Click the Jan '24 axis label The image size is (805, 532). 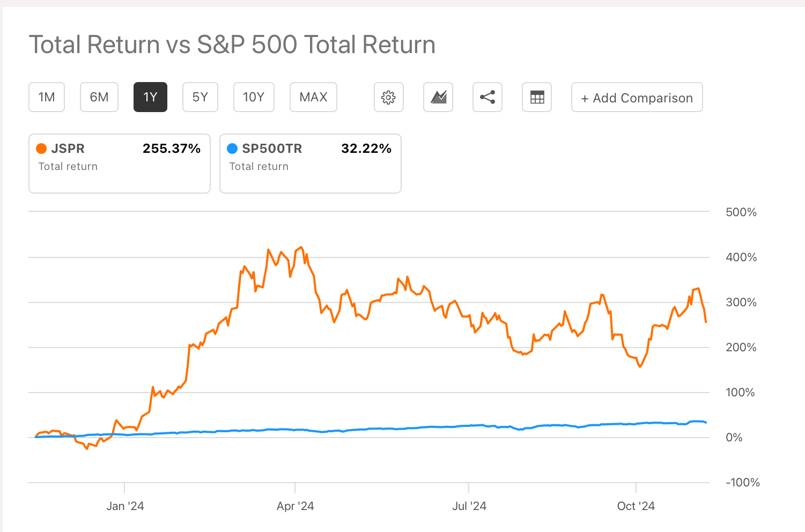[x=125, y=506]
